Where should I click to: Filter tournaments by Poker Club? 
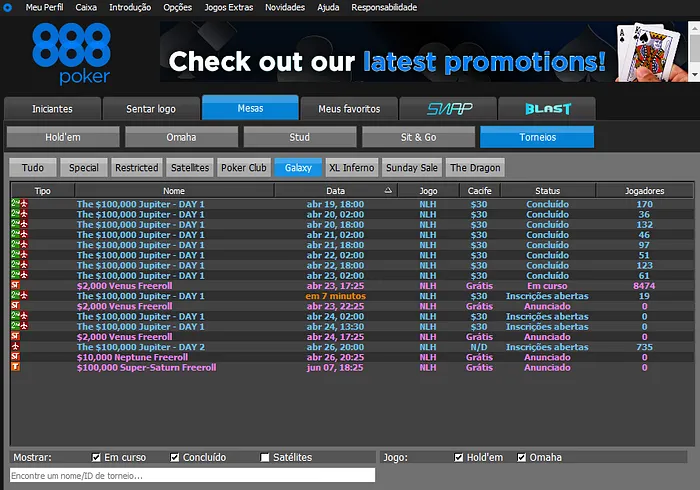click(244, 167)
